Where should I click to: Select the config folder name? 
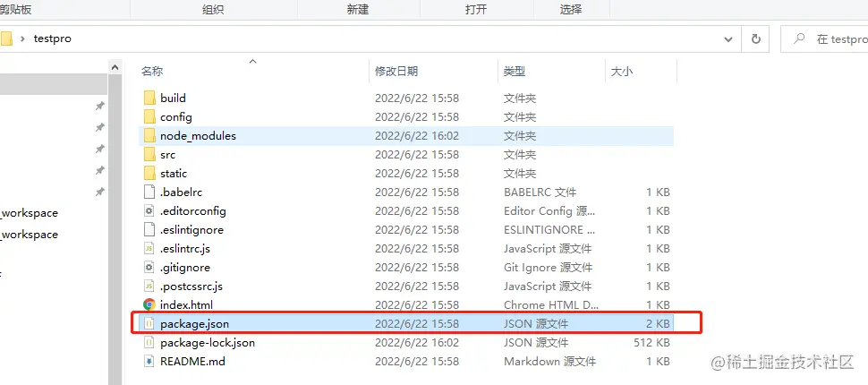pos(176,117)
